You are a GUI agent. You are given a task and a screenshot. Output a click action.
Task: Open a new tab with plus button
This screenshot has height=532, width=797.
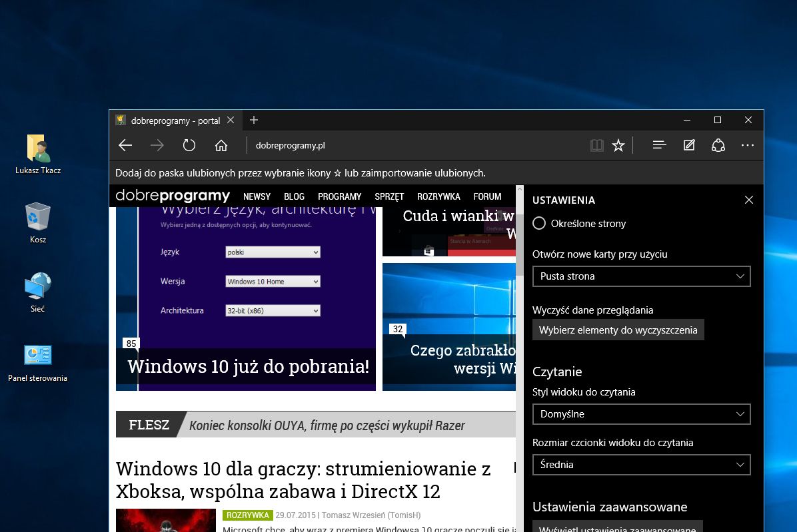coord(254,120)
